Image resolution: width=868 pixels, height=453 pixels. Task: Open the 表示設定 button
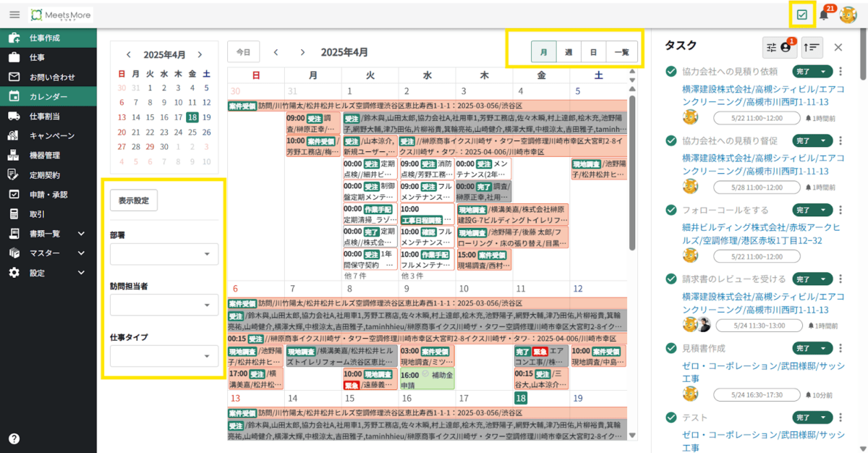tap(134, 200)
